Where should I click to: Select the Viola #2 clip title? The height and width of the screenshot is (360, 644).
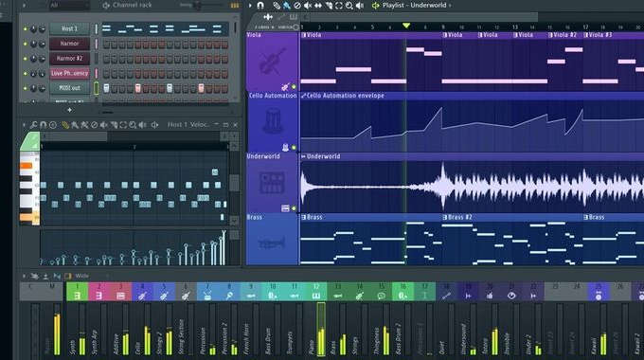point(565,35)
